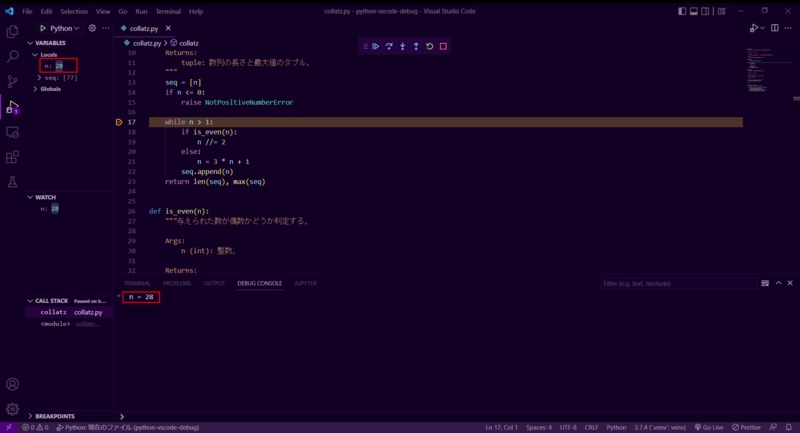Select Python interpreter 3.7.4 venv
Image resolution: width=800 pixels, height=433 pixels.
[x=660, y=427]
